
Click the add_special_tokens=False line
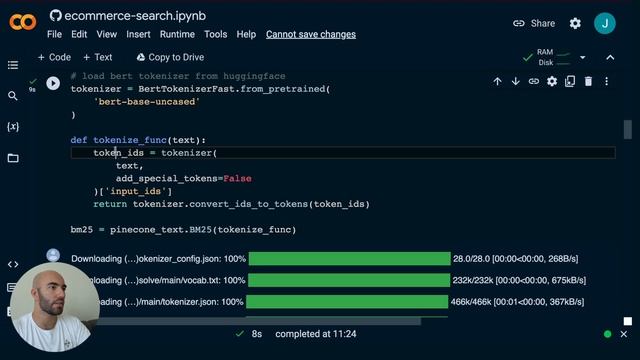pyautogui.click(x=184, y=178)
